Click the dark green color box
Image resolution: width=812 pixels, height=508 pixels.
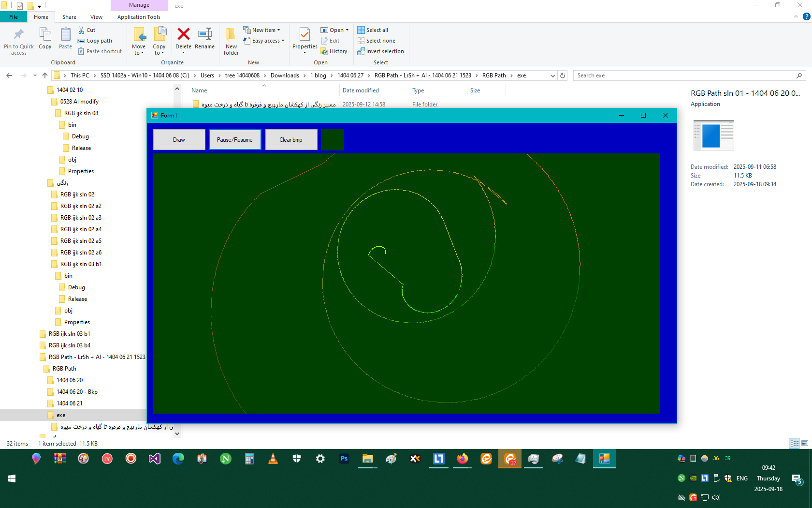(332, 139)
